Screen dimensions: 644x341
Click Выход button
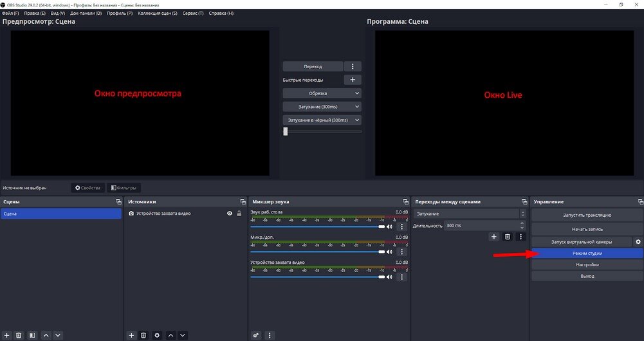click(x=587, y=276)
